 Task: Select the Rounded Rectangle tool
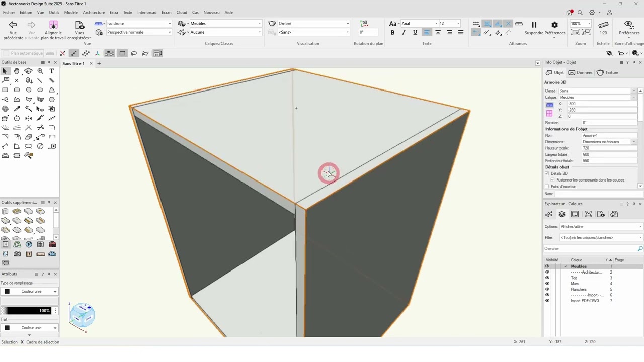17,90
